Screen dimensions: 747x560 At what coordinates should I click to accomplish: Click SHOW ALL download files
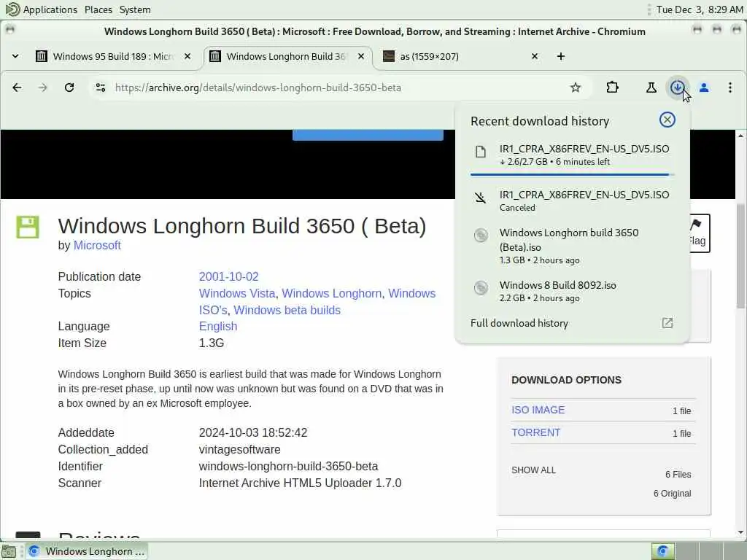[x=533, y=470]
